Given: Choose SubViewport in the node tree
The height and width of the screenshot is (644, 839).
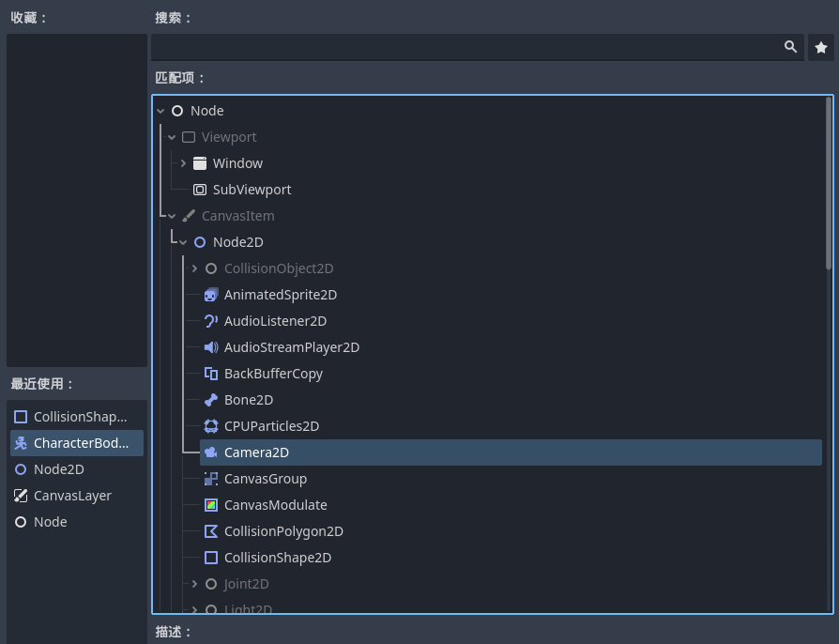Looking at the screenshot, I should [x=252, y=190].
